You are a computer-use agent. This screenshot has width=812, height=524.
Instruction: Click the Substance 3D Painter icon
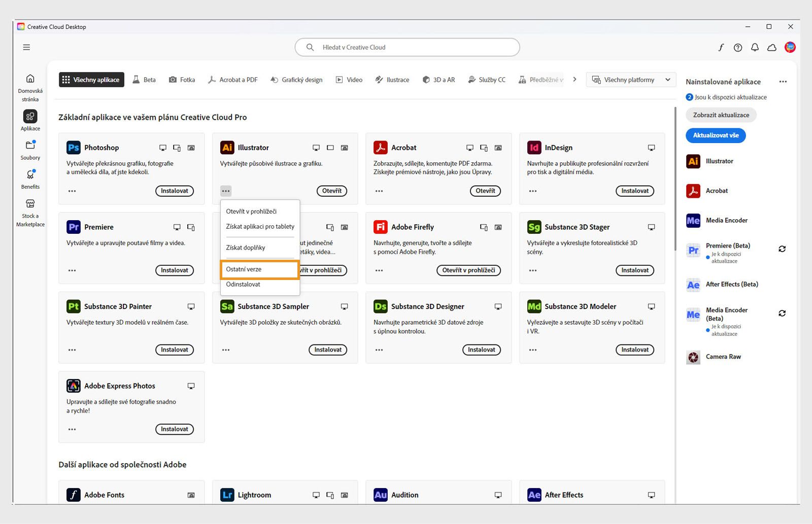point(74,306)
